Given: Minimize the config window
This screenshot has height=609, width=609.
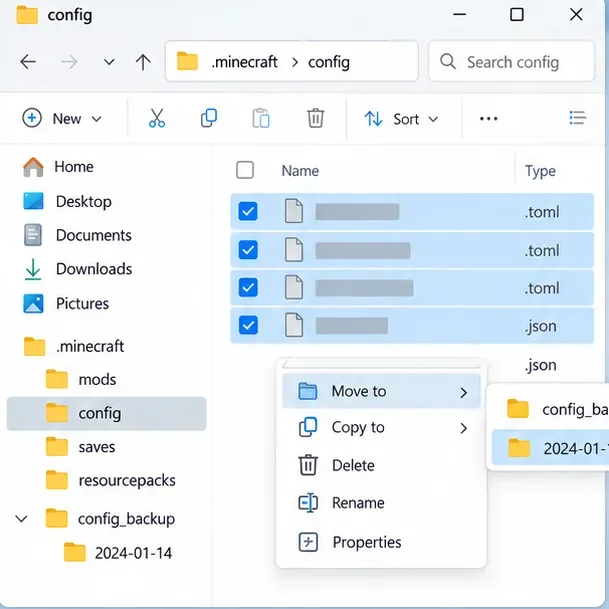Looking at the screenshot, I should tap(459, 14).
